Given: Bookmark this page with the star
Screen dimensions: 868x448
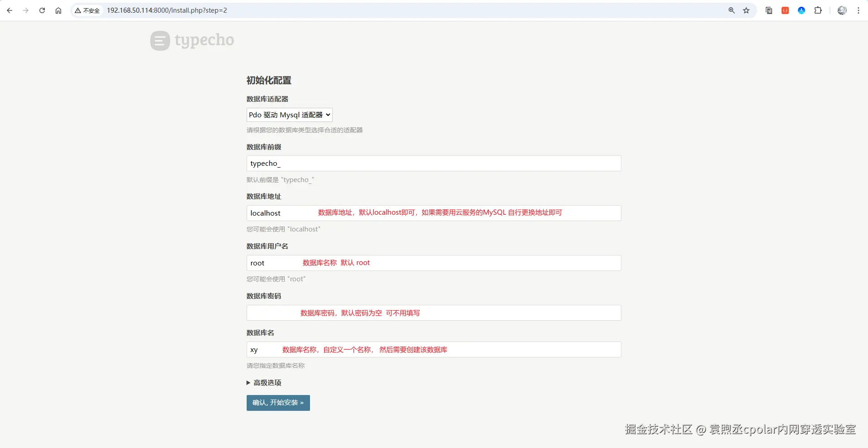Looking at the screenshot, I should (746, 10).
